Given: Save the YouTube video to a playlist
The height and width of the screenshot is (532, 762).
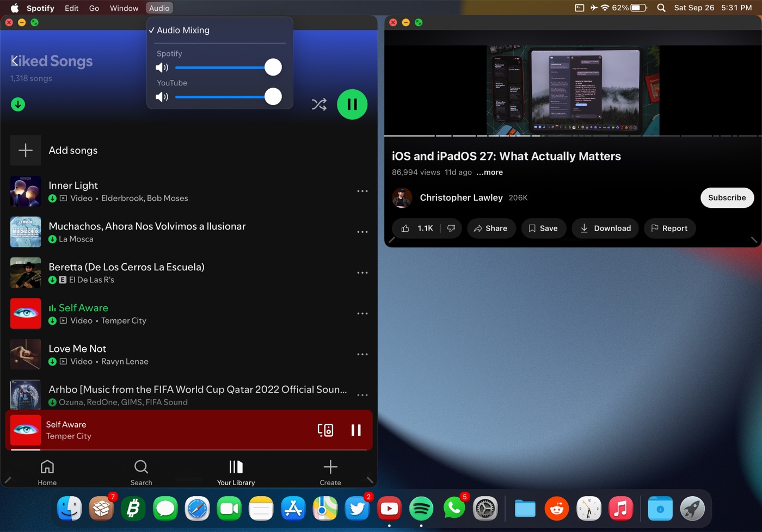Looking at the screenshot, I should pyautogui.click(x=543, y=228).
